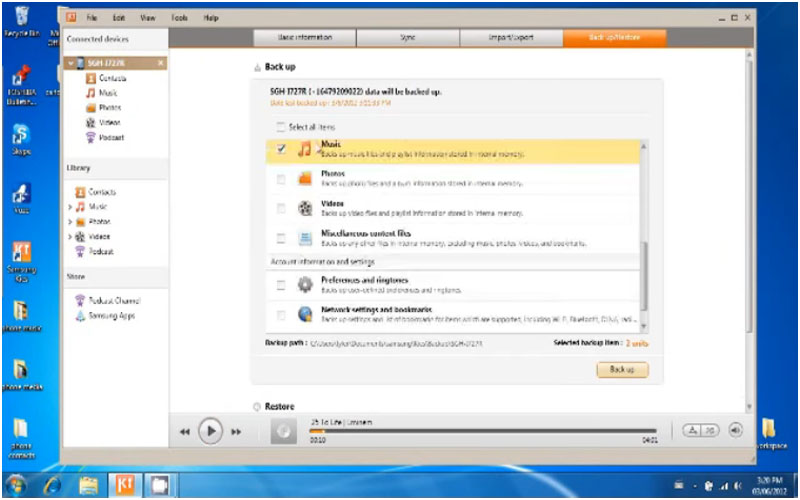Switch to the Sync tab
The height and width of the screenshot is (500, 800).
(x=408, y=38)
